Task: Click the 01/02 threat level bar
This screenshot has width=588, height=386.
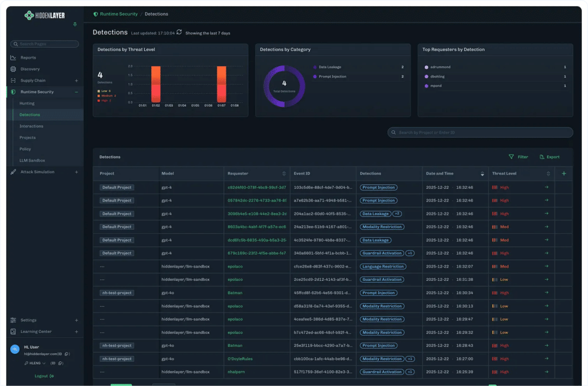Action: tap(156, 84)
